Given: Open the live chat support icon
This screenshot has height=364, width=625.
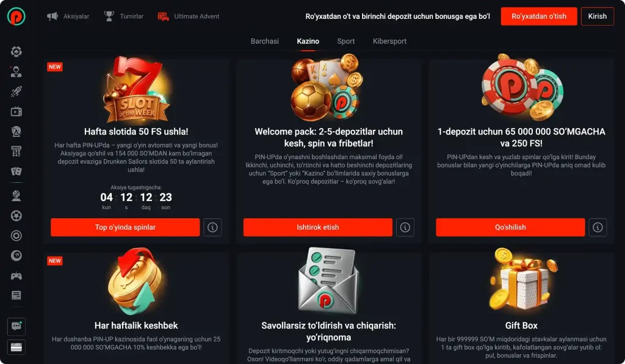Looking at the screenshot, I should click(16, 327).
